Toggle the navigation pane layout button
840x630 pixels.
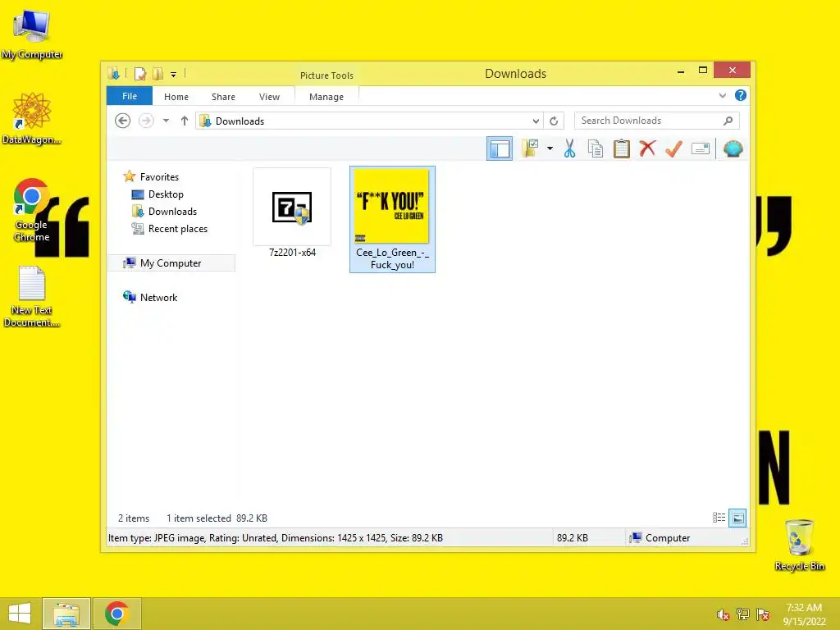pos(500,148)
